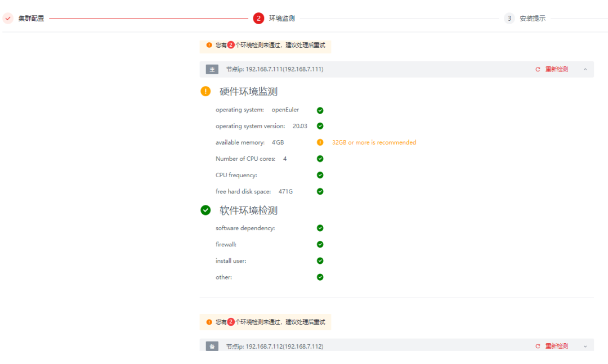Click the green check icon beside 软件环境检测

(x=205, y=210)
